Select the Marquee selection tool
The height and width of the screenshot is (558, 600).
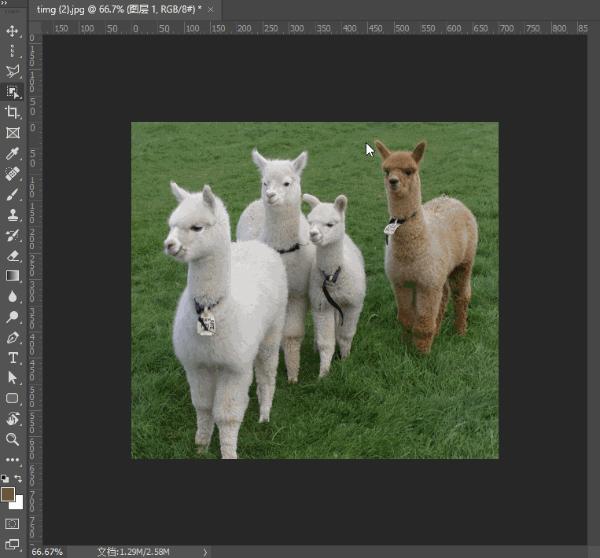pos(12,51)
